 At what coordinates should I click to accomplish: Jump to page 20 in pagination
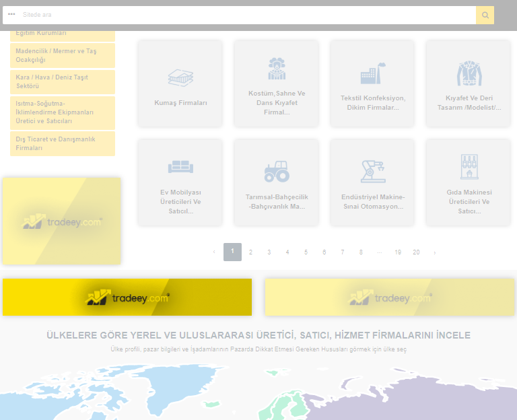click(x=416, y=252)
